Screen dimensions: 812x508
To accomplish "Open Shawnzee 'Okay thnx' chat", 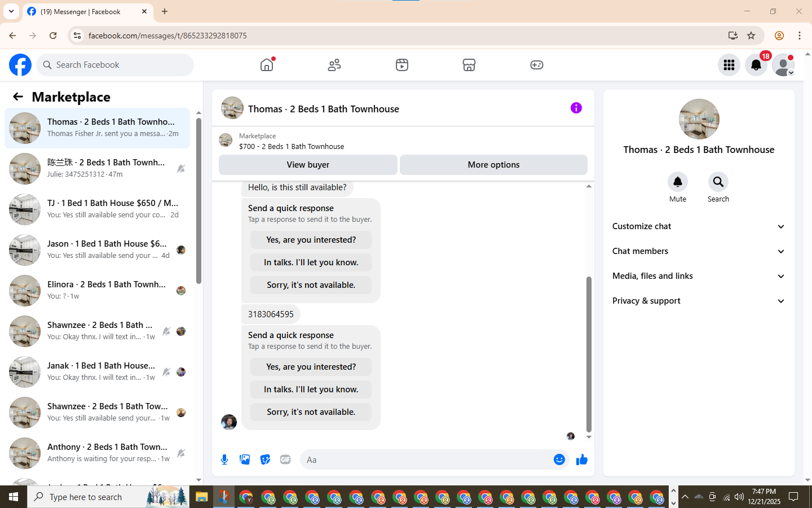I will point(97,331).
